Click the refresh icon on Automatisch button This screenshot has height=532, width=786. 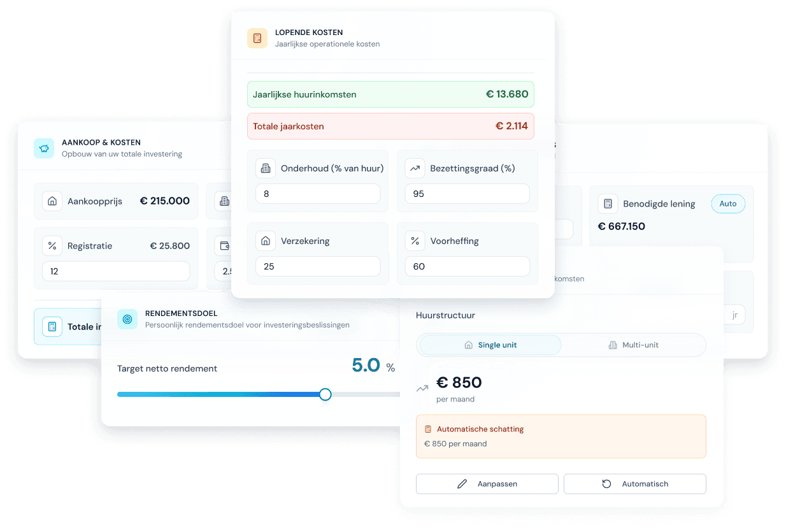click(606, 484)
